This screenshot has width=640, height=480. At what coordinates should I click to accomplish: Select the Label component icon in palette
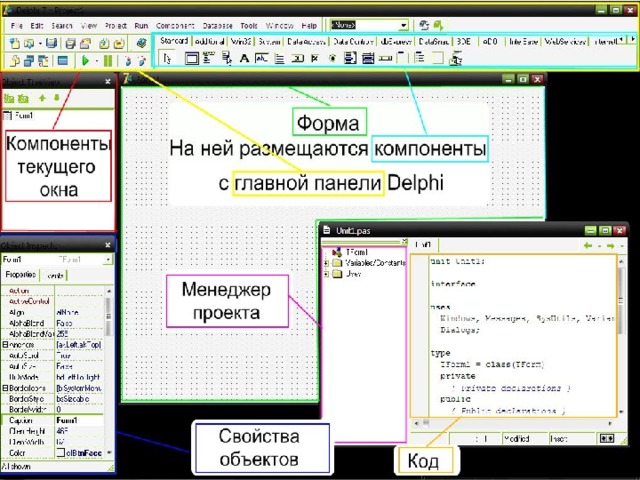[245, 59]
